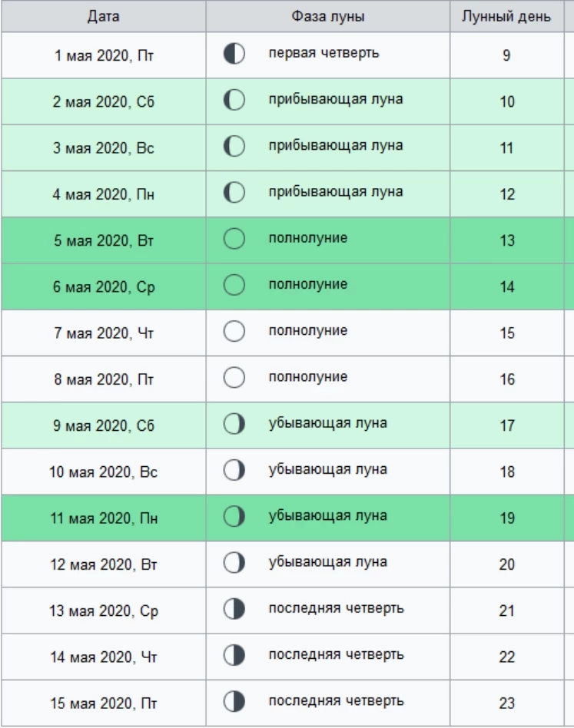The width and height of the screenshot is (574, 728).
Task: Click the first quarter moon icon for 1 мая
Action: 234,55
